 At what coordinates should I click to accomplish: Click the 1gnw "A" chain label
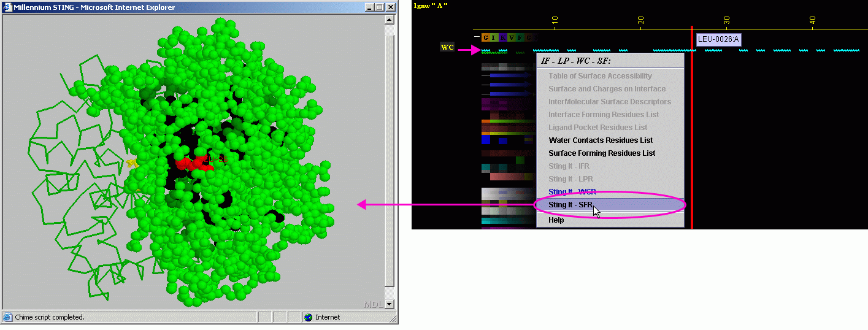pyautogui.click(x=431, y=6)
